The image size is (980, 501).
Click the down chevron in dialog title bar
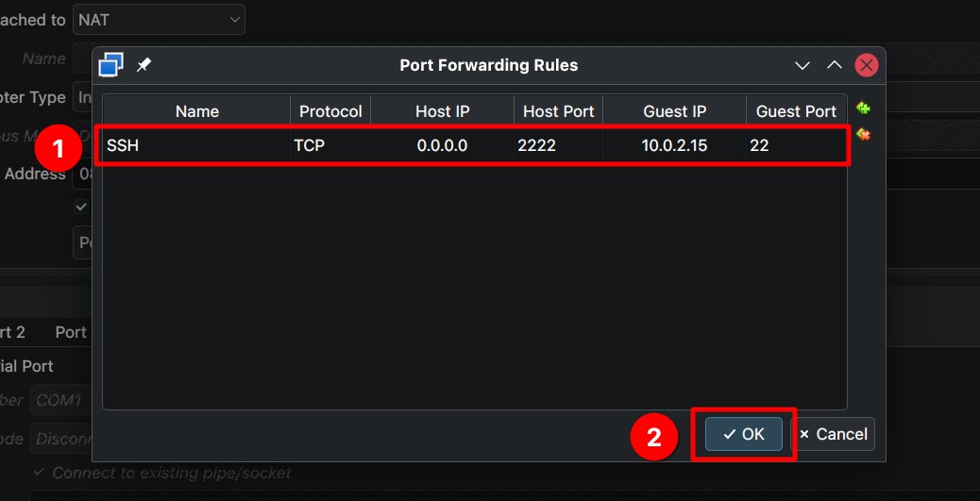click(803, 66)
